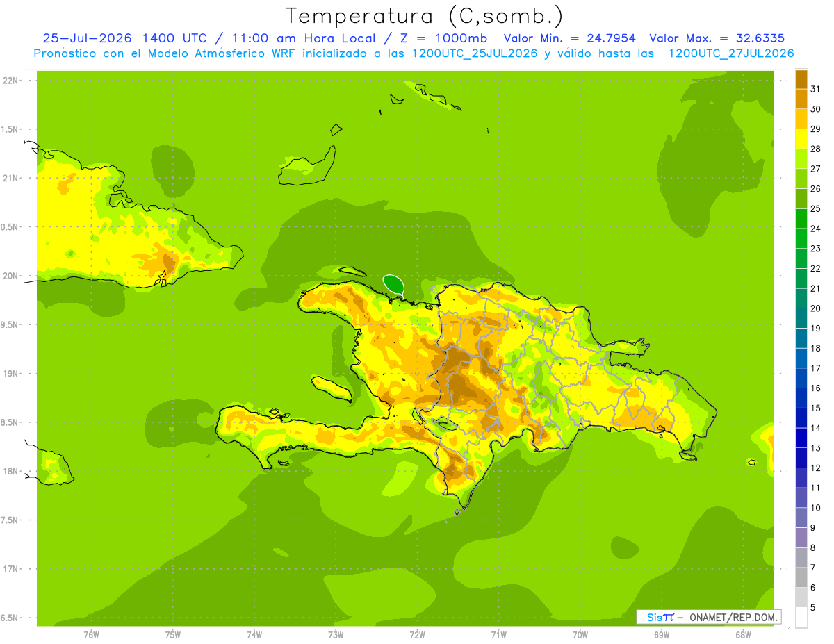The height and width of the screenshot is (644, 834).
Task: Pick the legend swatch between 26 and 27
Action: [801, 179]
